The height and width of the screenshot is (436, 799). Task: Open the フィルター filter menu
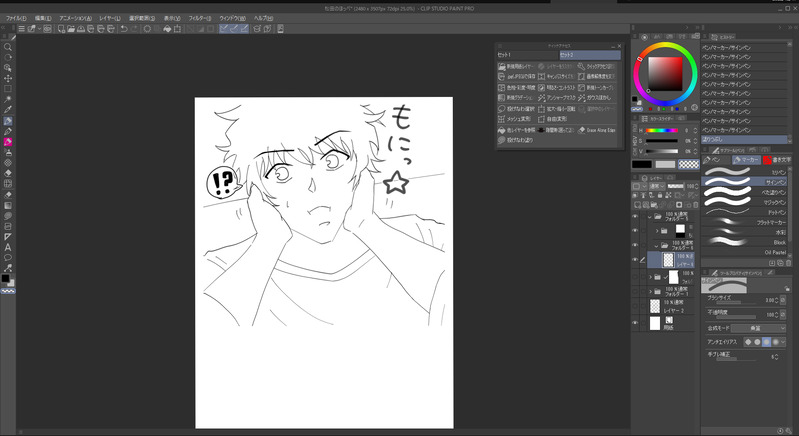point(200,18)
